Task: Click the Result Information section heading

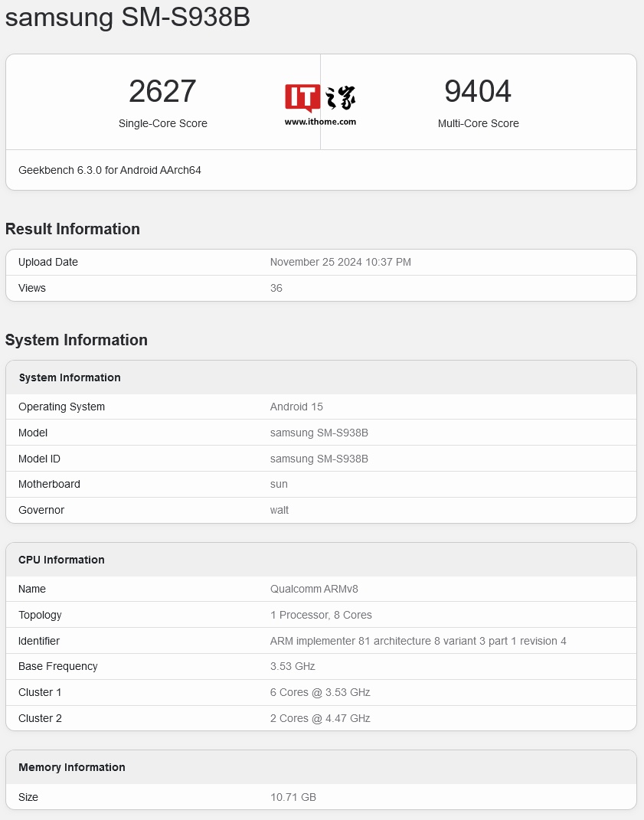Action: [73, 229]
